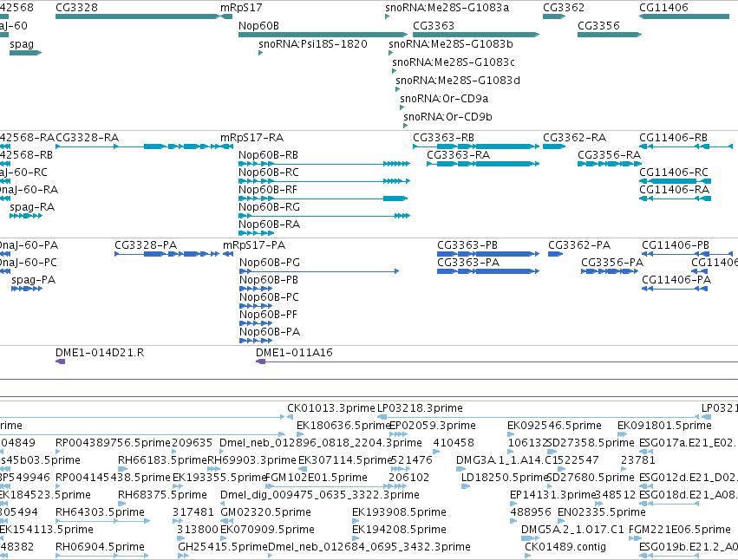This screenshot has width=738, height=560.
Task: Select the CG3363-PA protein label
Action: [x=468, y=262]
